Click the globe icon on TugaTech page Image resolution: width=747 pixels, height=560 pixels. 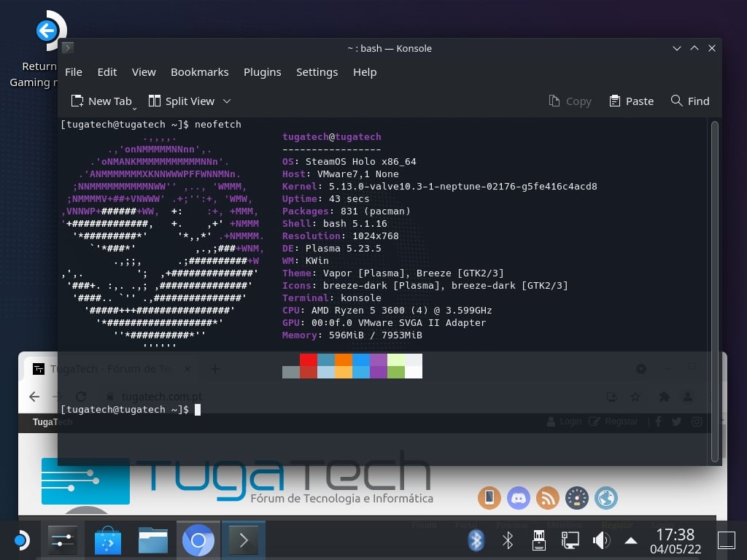pyautogui.click(x=606, y=498)
